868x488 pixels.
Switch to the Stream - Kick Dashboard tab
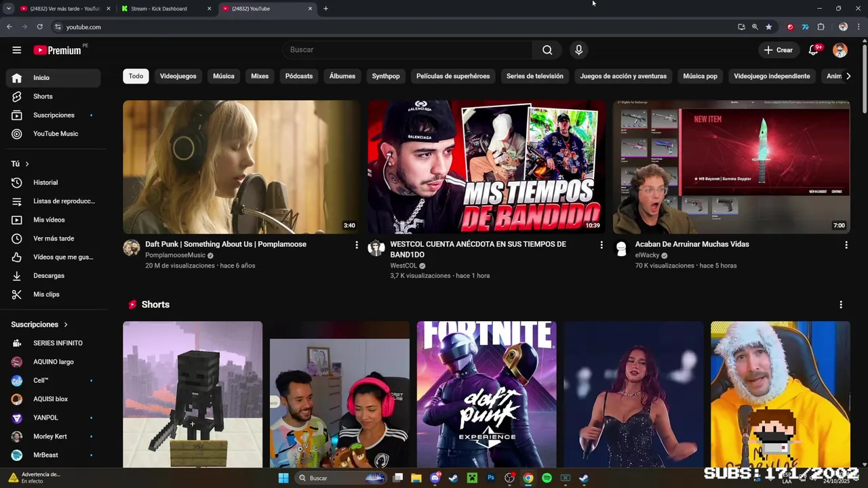point(165,9)
